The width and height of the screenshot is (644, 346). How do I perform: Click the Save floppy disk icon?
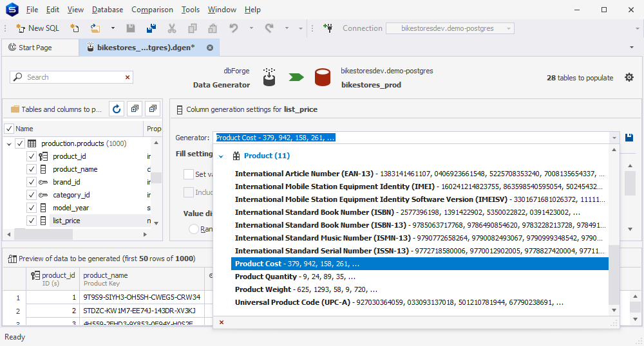pyautogui.click(x=131, y=28)
